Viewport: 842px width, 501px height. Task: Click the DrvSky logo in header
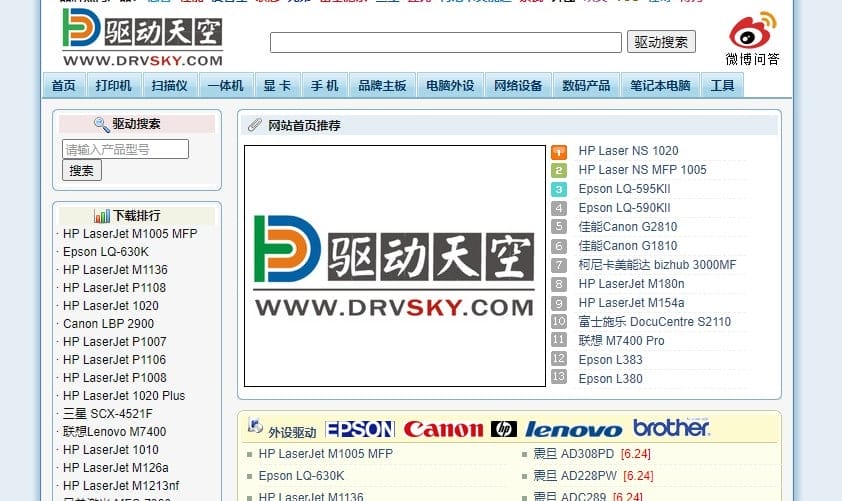(142, 37)
